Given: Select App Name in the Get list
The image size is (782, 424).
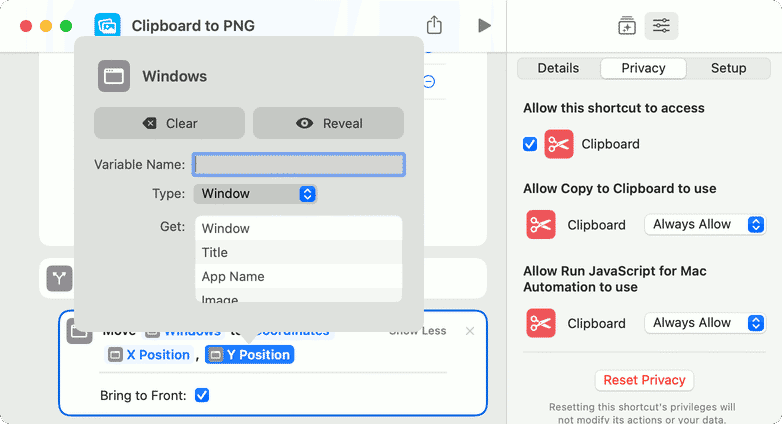Looking at the screenshot, I should coord(298,276).
